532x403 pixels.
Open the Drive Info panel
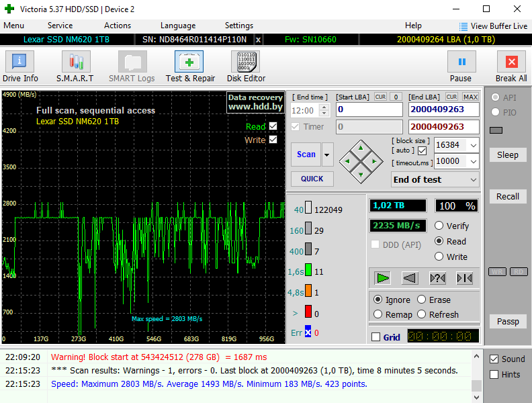tap(19, 61)
